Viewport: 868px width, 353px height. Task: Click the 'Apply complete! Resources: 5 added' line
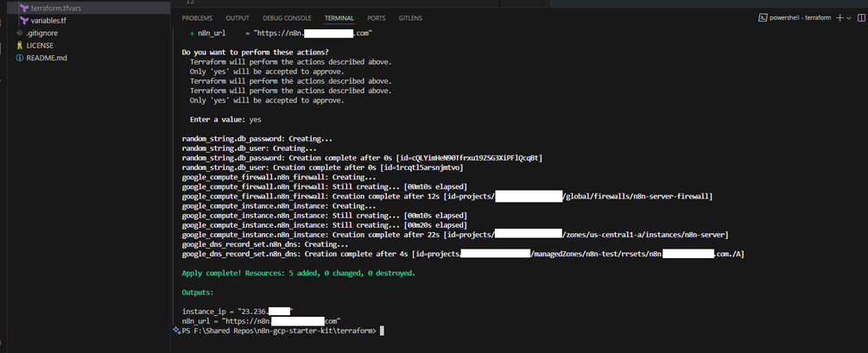pos(298,274)
